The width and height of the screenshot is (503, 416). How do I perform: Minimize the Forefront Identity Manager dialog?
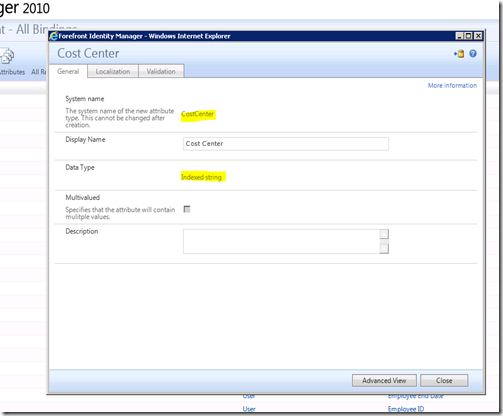(x=459, y=36)
